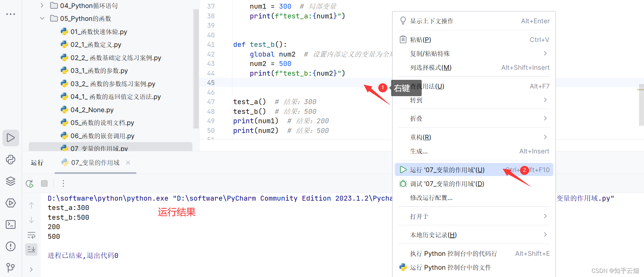Click the 运行 tool window label
Screen dimensions: 644x277
click(37, 162)
